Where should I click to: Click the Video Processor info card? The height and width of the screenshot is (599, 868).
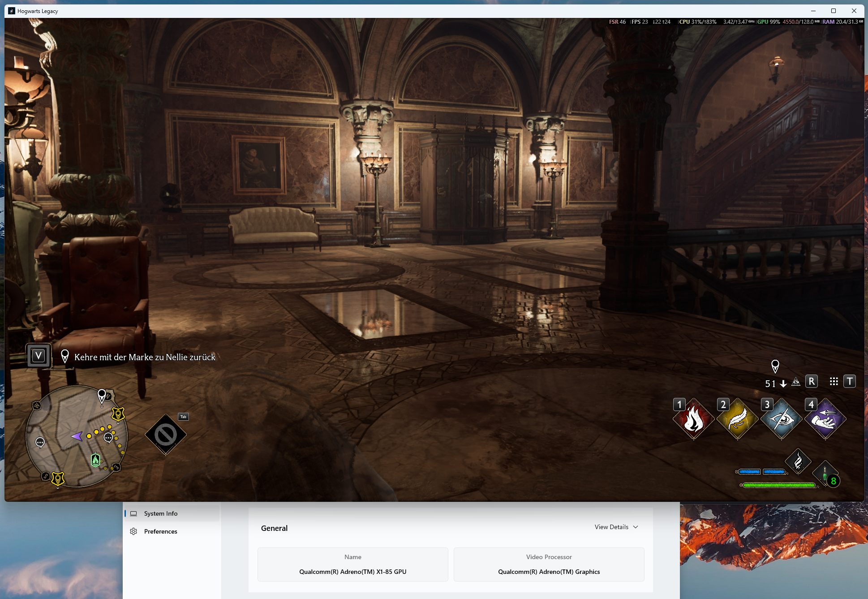549,565
